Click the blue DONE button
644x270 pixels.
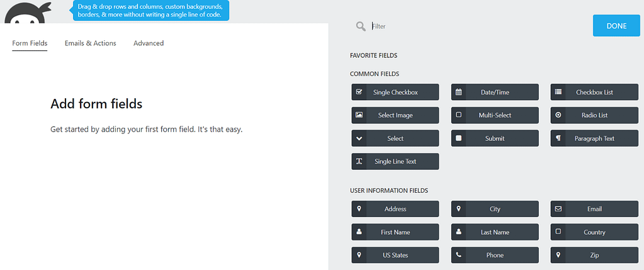pos(616,26)
